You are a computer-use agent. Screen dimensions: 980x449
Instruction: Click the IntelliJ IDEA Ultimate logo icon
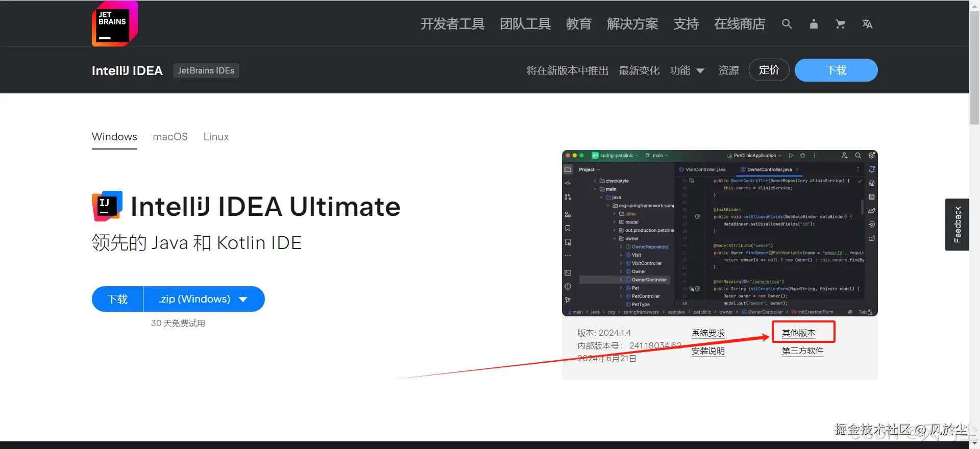(107, 206)
